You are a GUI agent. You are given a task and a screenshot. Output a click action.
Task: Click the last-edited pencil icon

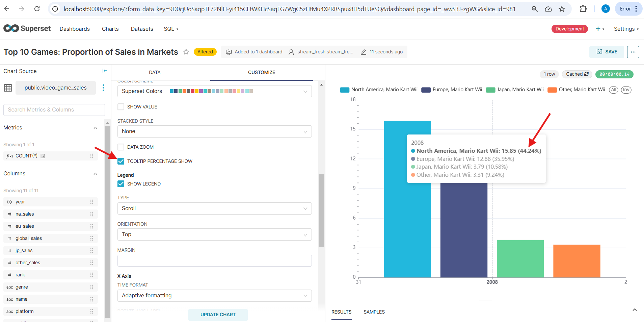[364, 52]
